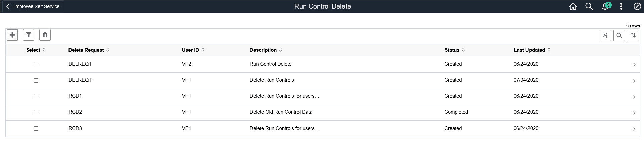Open the notifications bell icon
This screenshot has height=146, width=644.
[605, 6]
